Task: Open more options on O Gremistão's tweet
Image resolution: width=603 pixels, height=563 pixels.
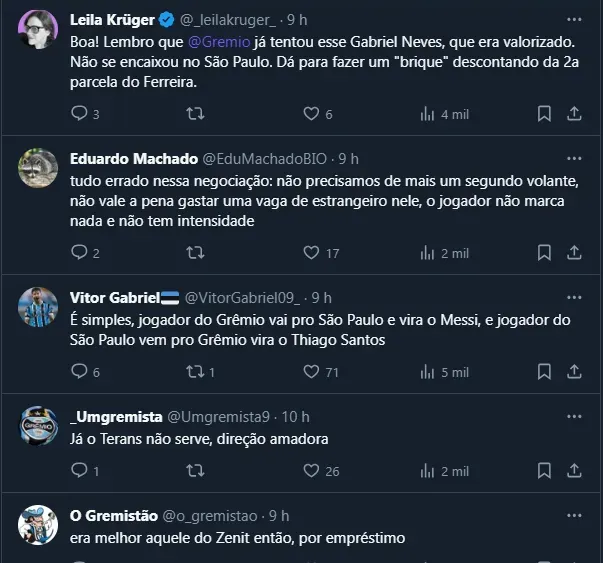Action: pyautogui.click(x=574, y=516)
